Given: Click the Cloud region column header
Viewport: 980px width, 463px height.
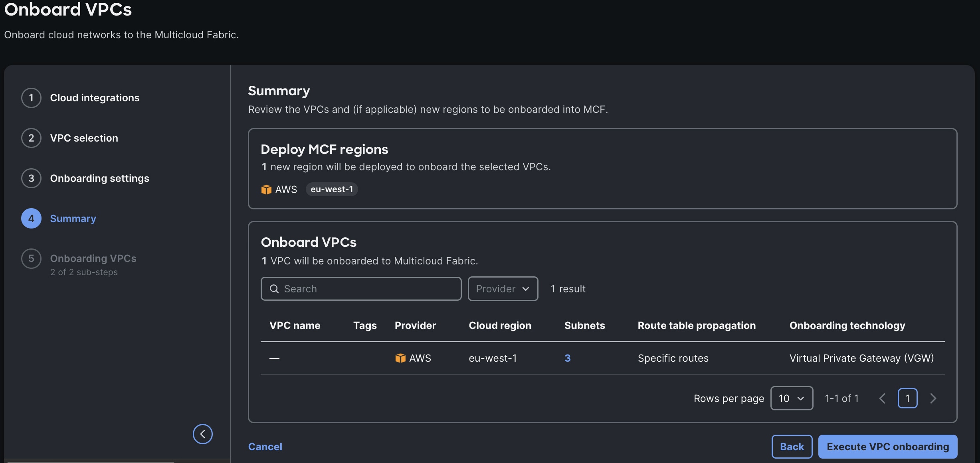Looking at the screenshot, I should [500, 325].
